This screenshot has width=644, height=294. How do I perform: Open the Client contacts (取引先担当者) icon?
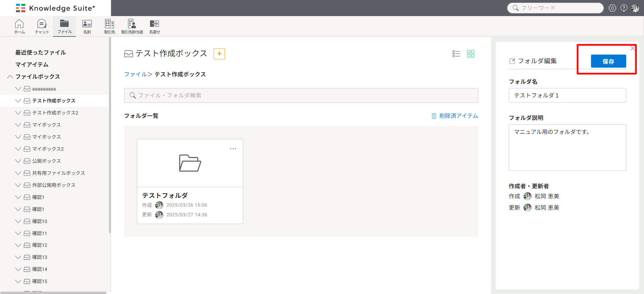point(132,26)
